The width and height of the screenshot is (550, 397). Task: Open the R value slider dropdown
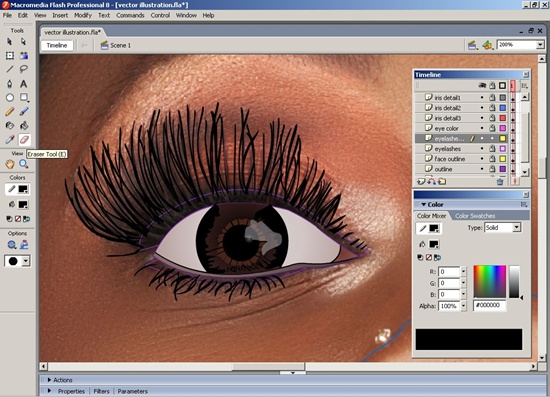pyautogui.click(x=463, y=271)
